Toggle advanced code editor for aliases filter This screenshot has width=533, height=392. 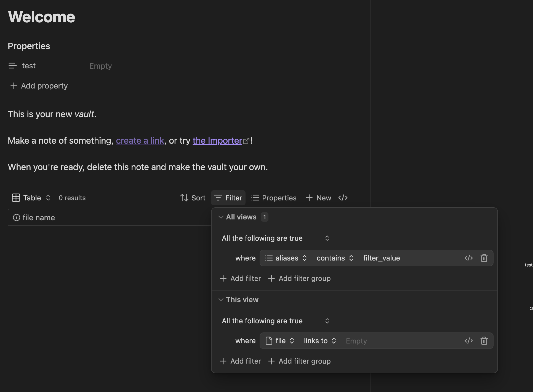[468, 258]
